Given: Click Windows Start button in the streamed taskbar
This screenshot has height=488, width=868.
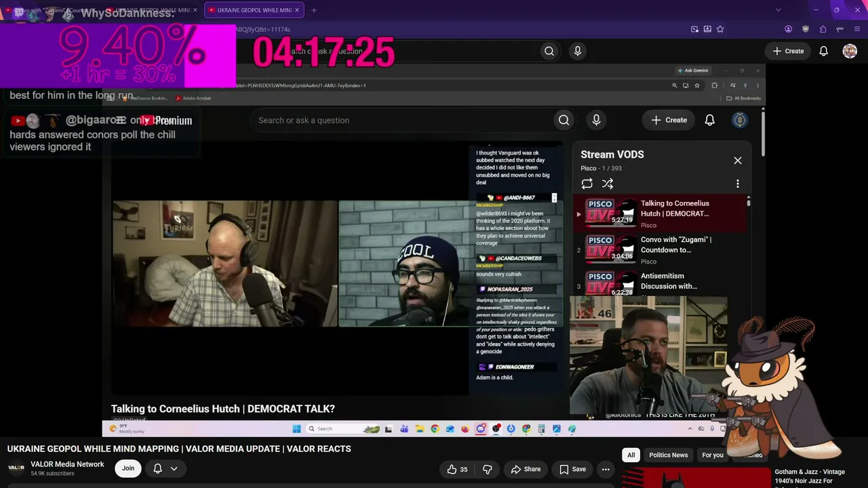Looking at the screenshot, I should click(x=296, y=428).
